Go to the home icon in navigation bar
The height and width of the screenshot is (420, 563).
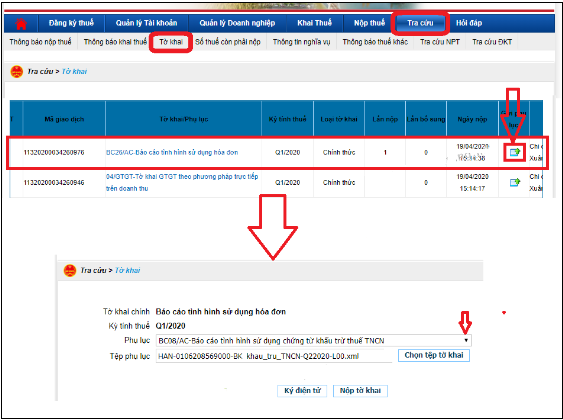tap(21, 23)
